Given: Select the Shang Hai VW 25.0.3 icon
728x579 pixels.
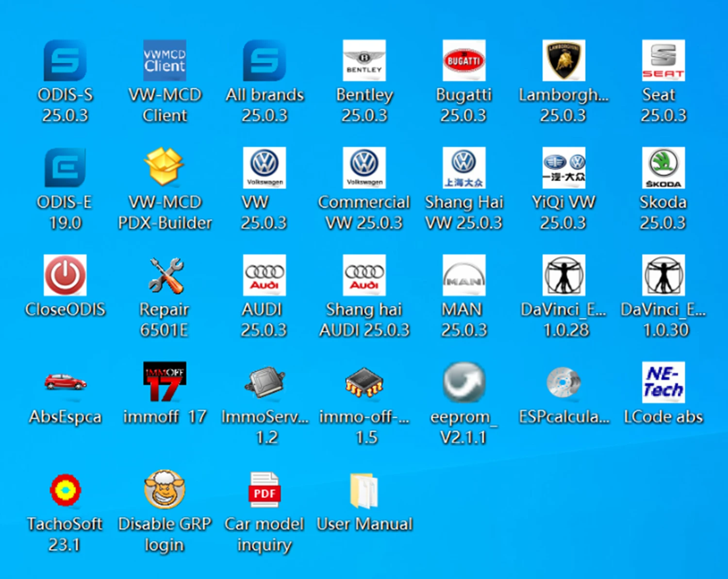Looking at the screenshot, I should coord(464,168).
